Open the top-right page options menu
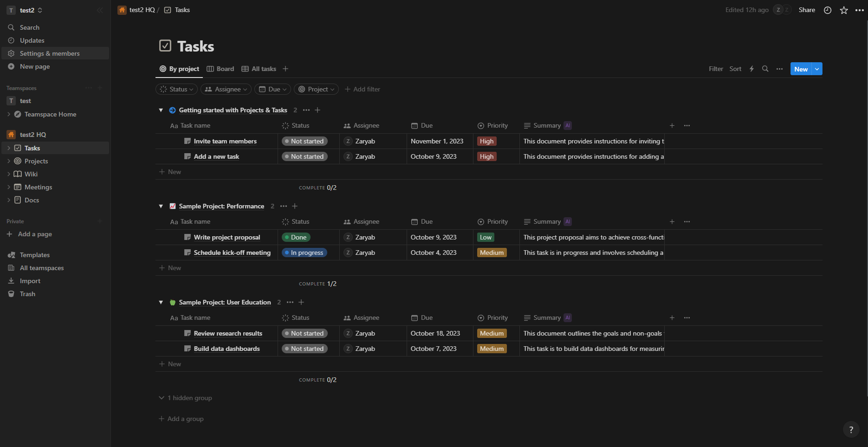 point(860,10)
